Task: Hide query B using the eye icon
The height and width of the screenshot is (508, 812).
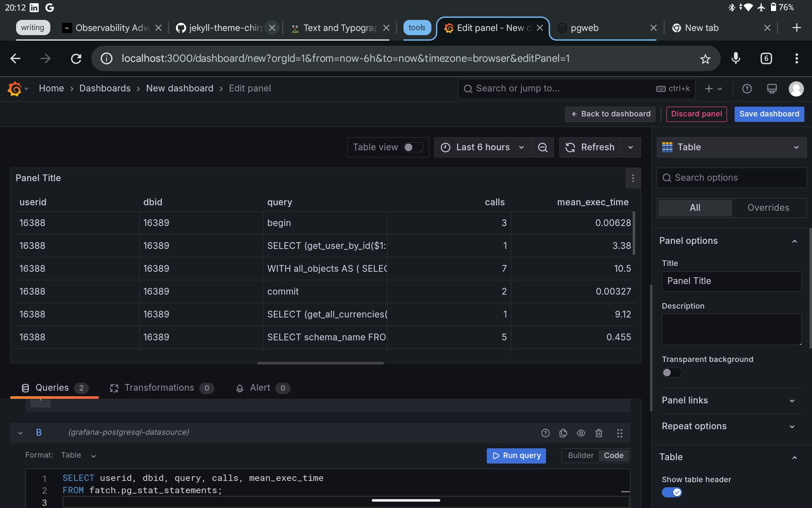Action: (x=581, y=433)
